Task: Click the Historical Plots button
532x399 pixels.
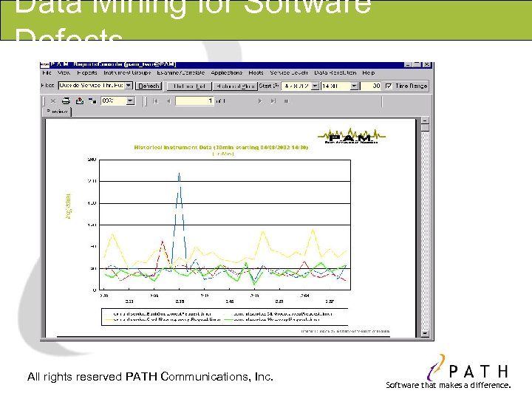Action: [x=235, y=86]
